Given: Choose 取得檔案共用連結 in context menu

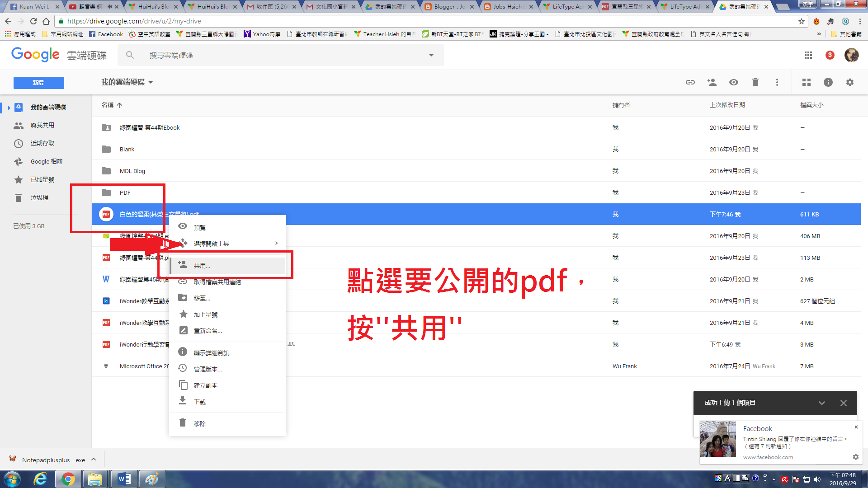Looking at the screenshot, I should click(227, 282).
